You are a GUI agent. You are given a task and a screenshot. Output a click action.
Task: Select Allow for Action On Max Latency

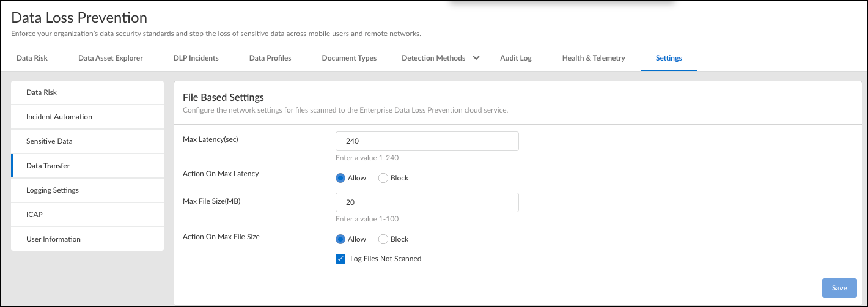pyautogui.click(x=340, y=178)
